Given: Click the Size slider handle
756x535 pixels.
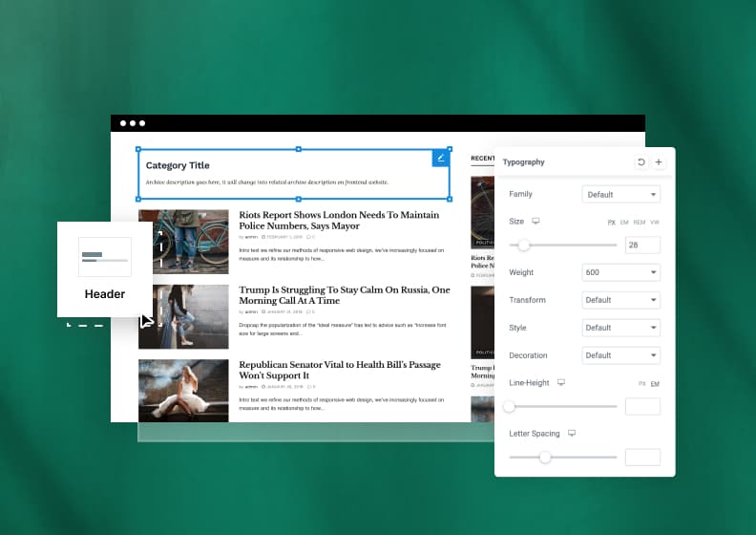Looking at the screenshot, I should click(x=524, y=246).
